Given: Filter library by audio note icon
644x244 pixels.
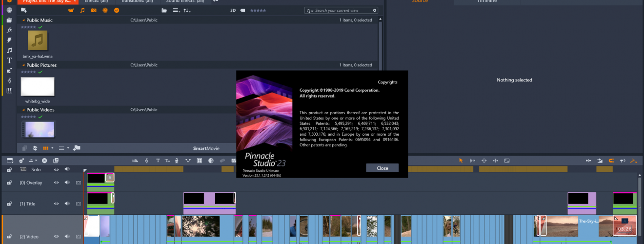Looking at the screenshot, I should point(82,10).
